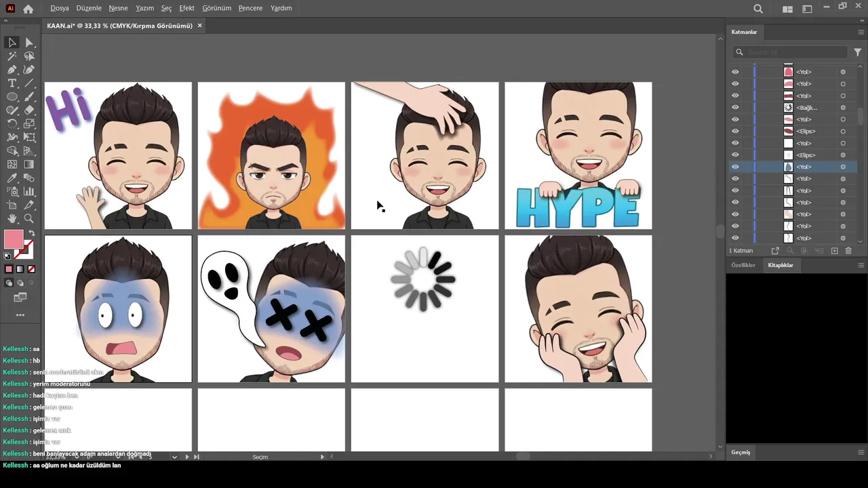
Task: Click the Delete Selection trash icon in Layers
Action: 848,251
